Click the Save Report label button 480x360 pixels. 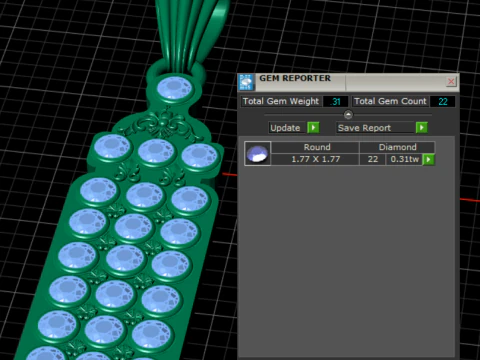click(375, 128)
